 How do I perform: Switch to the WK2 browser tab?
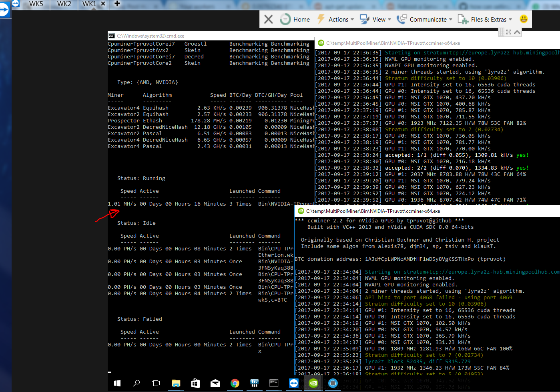63,4
